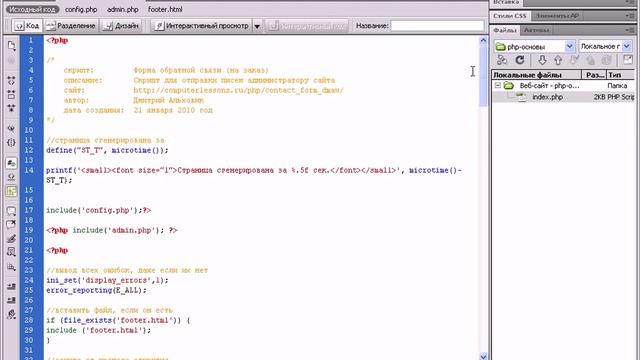Viewport: 640px width, 360px height.
Task: Click the expand Files panel to show both sites icon
Action: coord(628,60)
